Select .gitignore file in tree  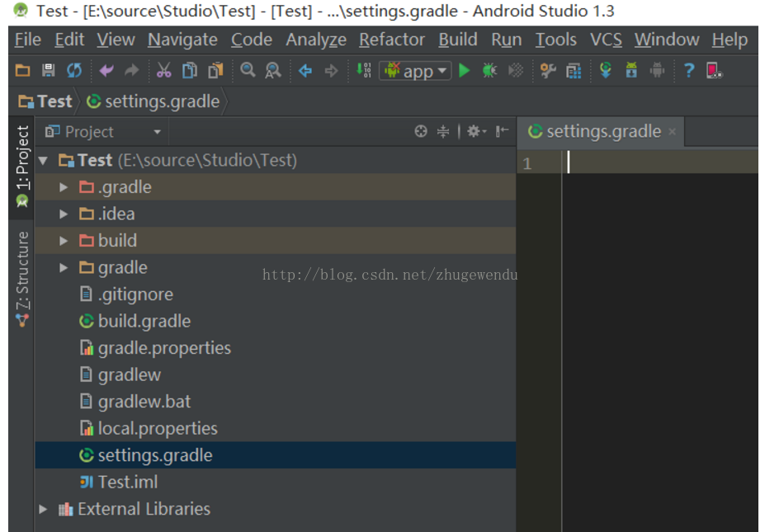click(x=276, y=294)
